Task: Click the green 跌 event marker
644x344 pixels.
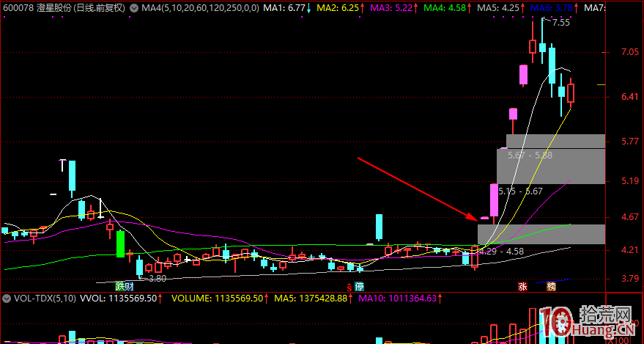Action: pyautogui.click(x=120, y=286)
